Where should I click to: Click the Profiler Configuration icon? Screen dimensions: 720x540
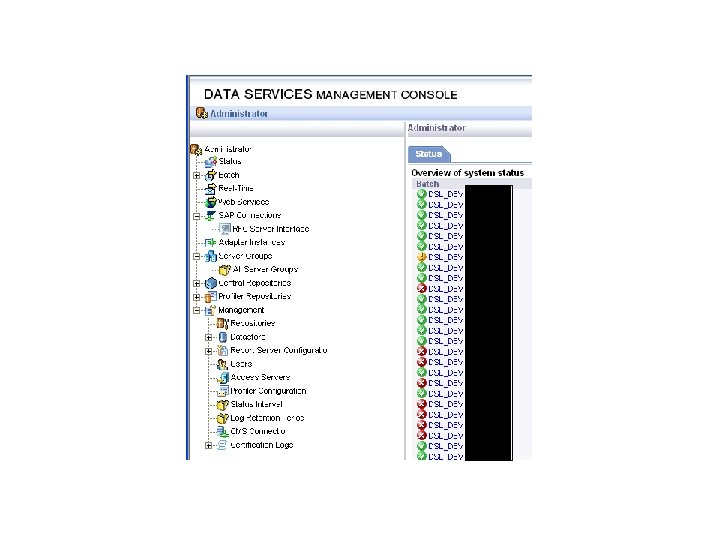click(x=223, y=391)
